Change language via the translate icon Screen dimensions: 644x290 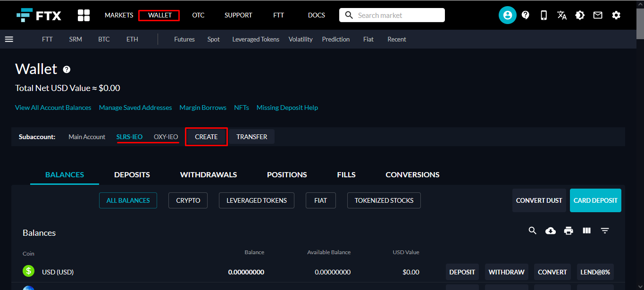click(x=561, y=15)
